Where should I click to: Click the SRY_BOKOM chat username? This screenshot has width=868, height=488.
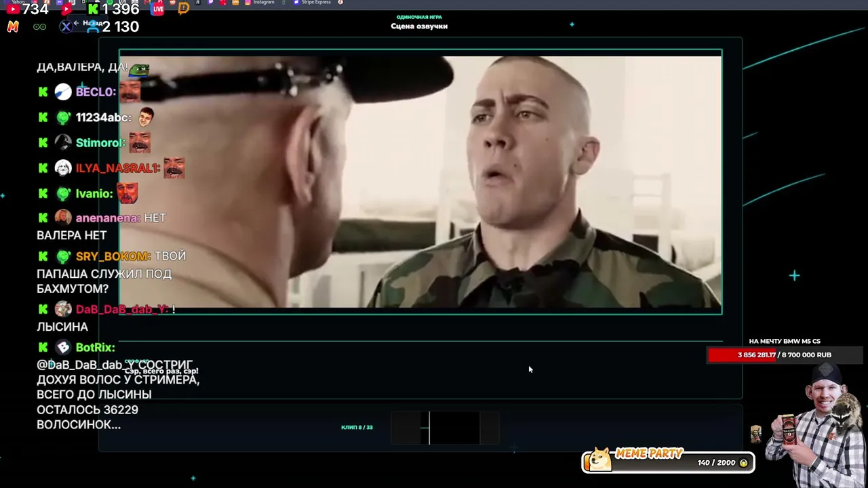pos(113,256)
